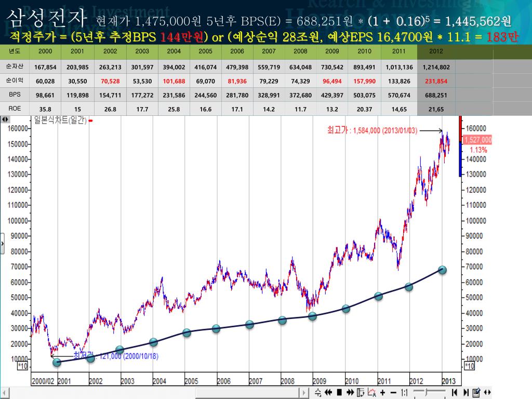Click the 일본식차트(일간) chart title

(60, 120)
